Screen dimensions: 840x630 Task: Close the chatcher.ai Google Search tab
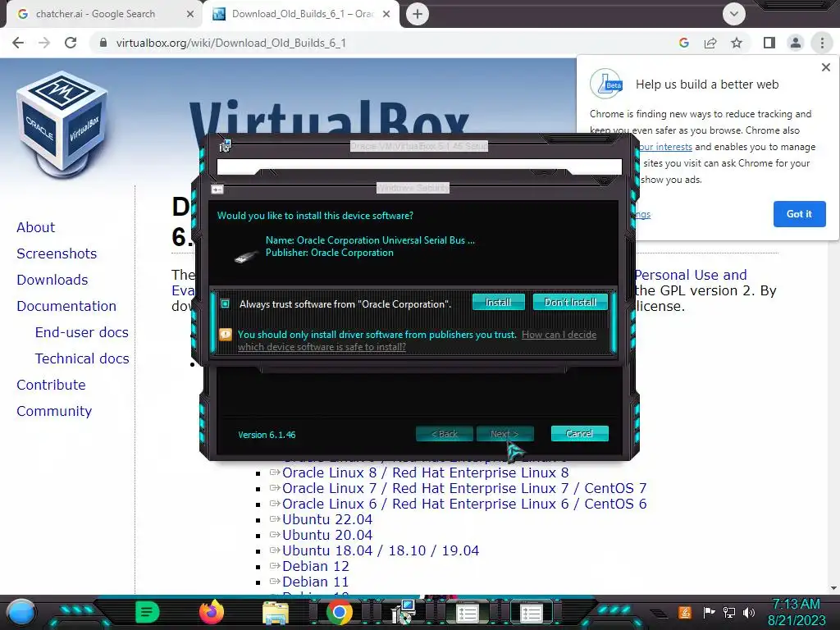coord(190,15)
